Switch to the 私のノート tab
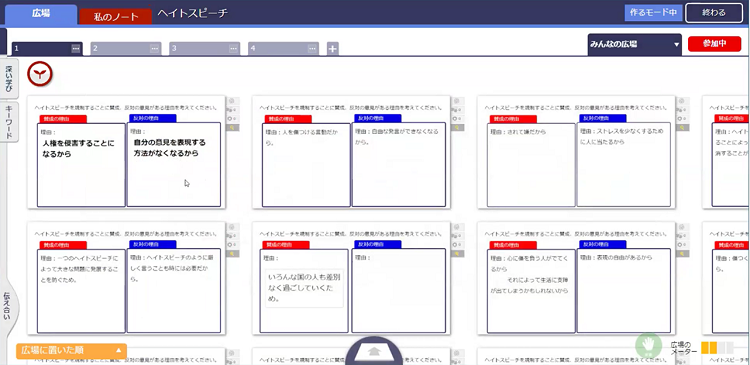The height and width of the screenshot is (365, 750). (116, 17)
